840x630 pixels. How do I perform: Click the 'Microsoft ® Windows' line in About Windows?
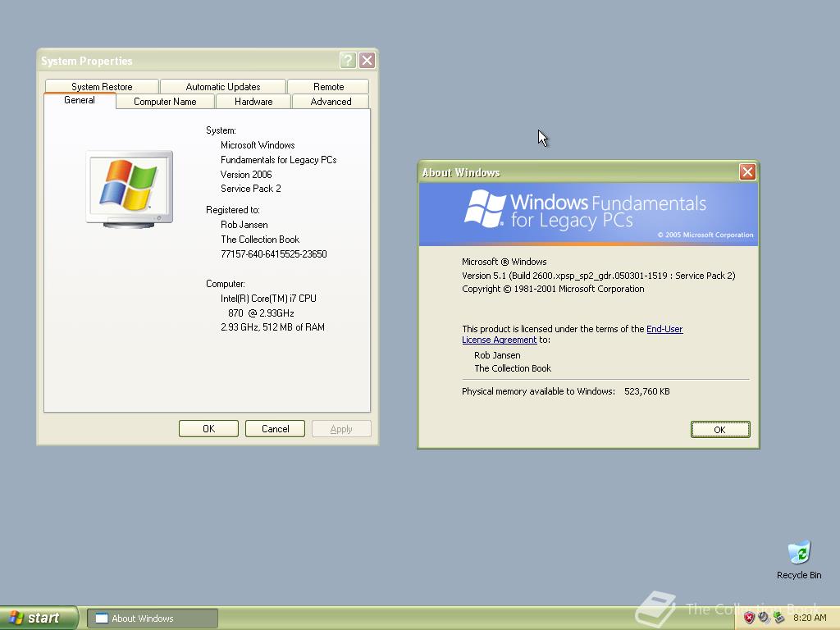[504, 262]
